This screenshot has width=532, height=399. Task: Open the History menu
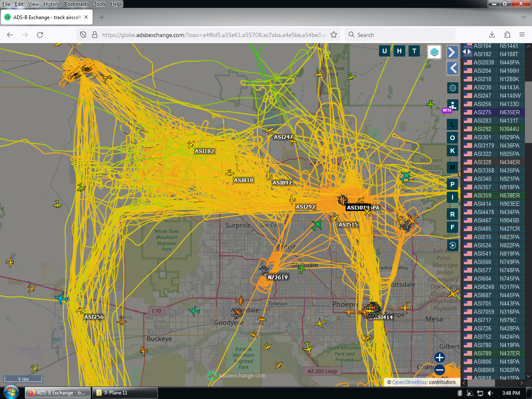52,4
